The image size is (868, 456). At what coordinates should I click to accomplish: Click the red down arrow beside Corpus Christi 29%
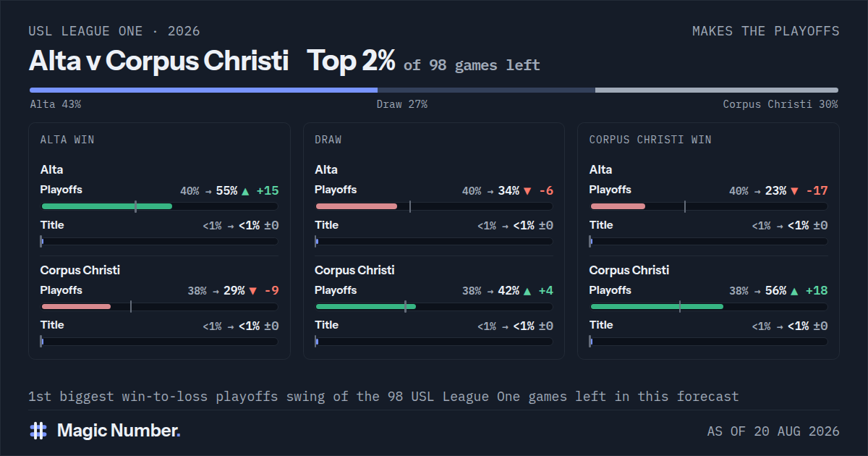(252, 291)
